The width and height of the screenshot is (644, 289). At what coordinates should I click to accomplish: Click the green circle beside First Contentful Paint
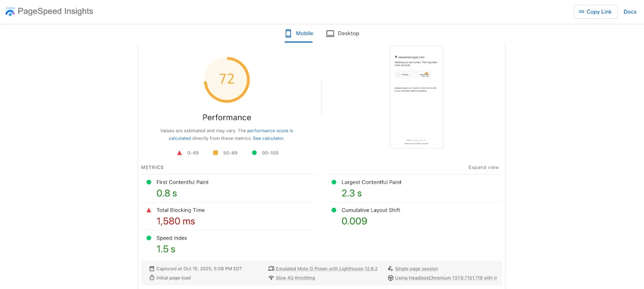pyautogui.click(x=149, y=182)
